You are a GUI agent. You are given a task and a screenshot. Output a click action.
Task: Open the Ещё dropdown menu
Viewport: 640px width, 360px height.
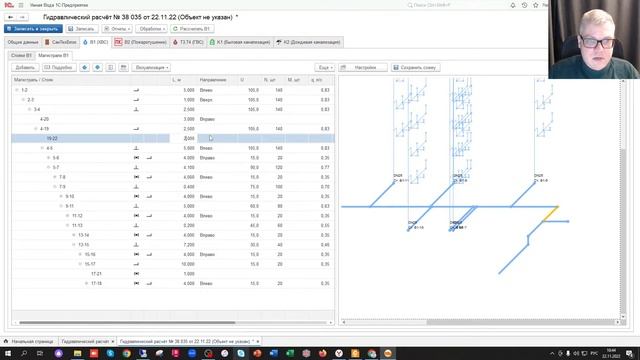(x=325, y=67)
